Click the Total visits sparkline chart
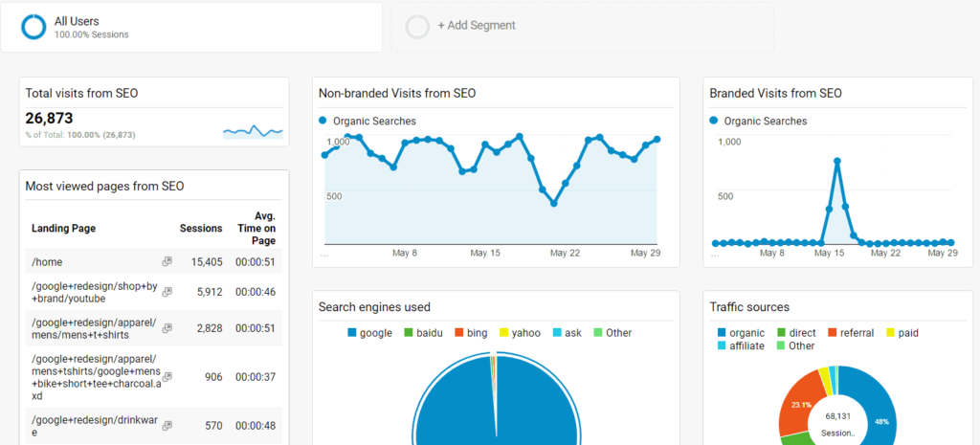 253,130
